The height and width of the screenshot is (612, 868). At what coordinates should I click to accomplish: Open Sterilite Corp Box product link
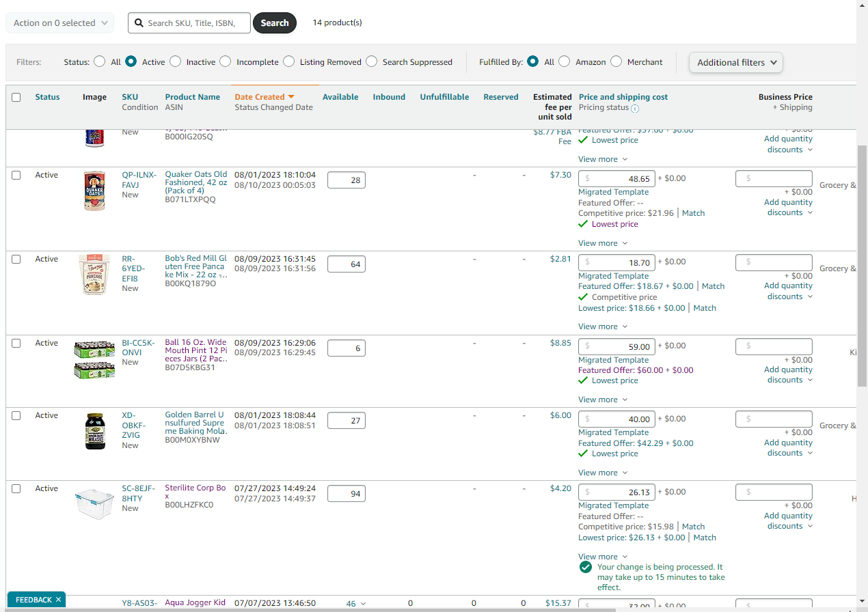pos(195,492)
